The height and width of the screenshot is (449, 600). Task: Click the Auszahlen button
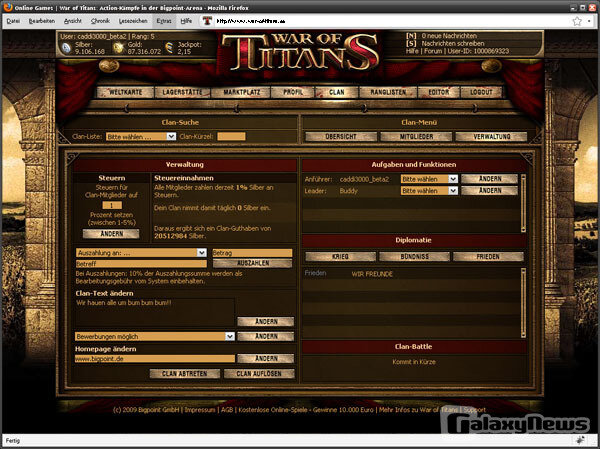[x=253, y=263]
